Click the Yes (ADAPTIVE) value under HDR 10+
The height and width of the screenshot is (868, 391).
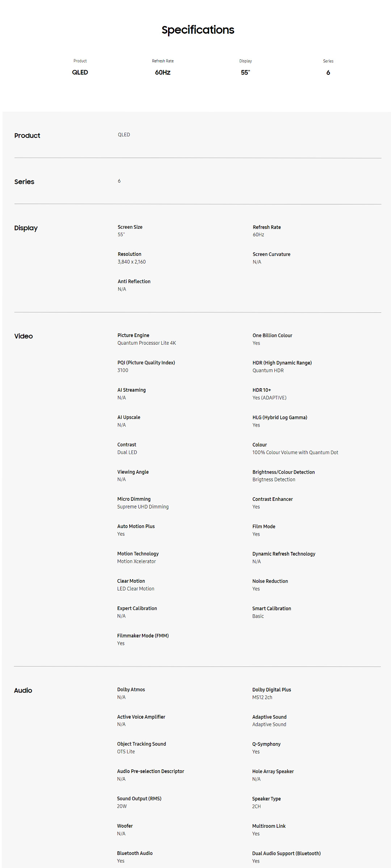pos(269,398)
